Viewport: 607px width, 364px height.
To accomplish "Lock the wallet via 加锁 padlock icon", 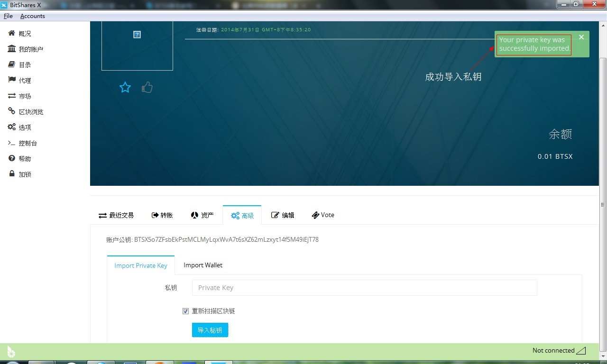I will 12,174.
